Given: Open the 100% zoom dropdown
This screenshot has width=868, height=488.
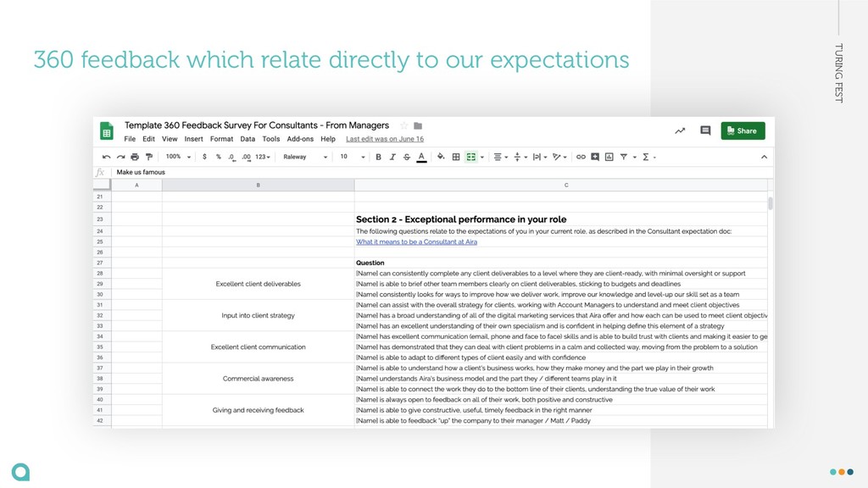Looking at the screenshot, I should (178, 157).
